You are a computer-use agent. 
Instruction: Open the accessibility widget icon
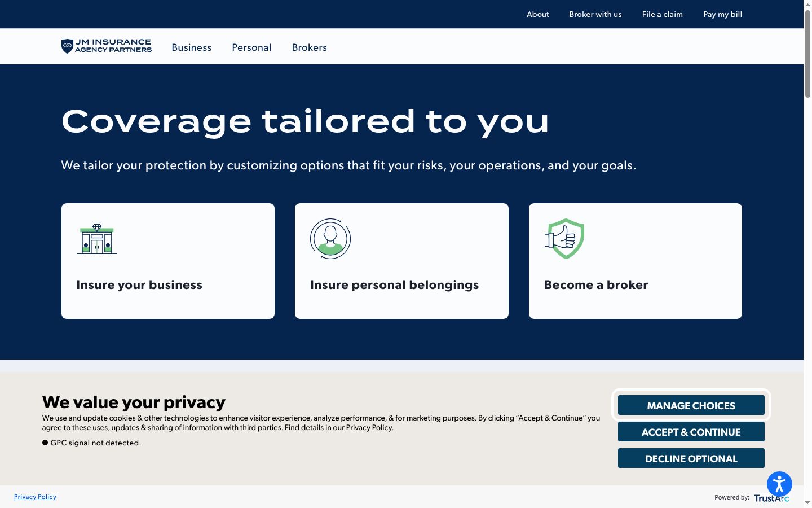point(779,484)
